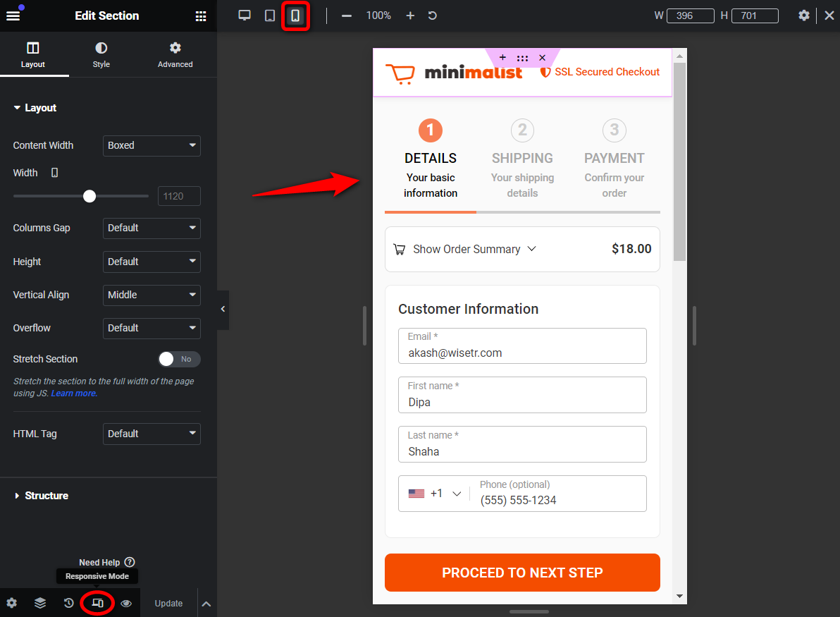Click the zoom out minus icon
The image size is (840, 617).
coord(347,16)
